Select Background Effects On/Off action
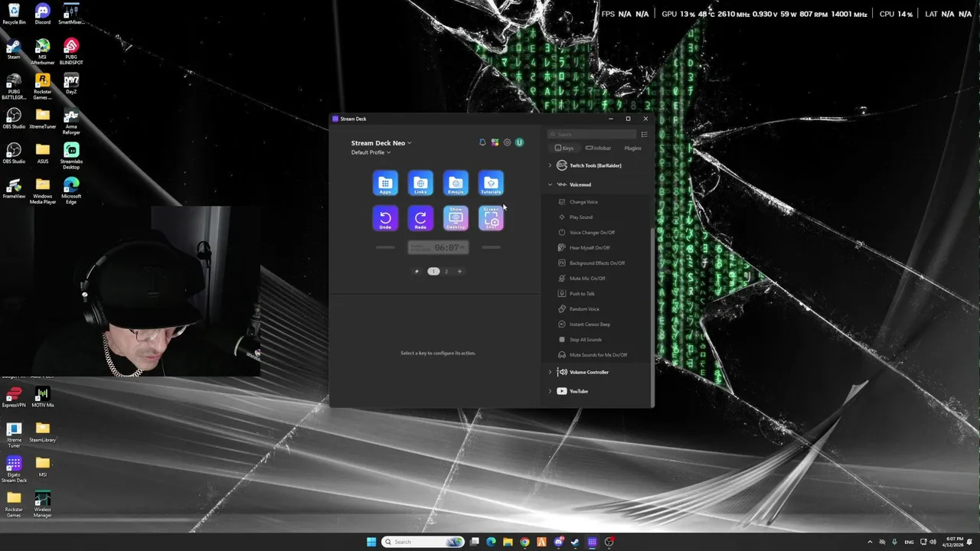Viewport: 980px width, 551px height. [597, 263]
